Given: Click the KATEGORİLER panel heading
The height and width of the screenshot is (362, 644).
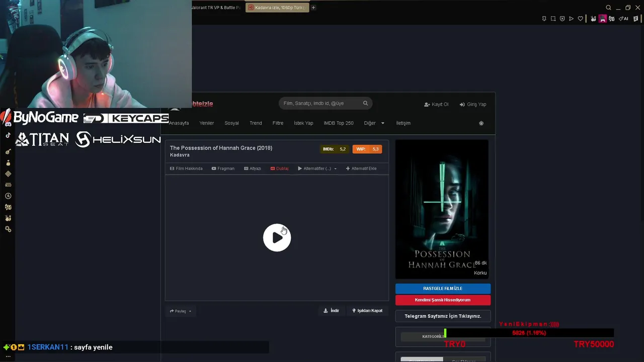Looking at the screenshot, I should pos(433,336).
